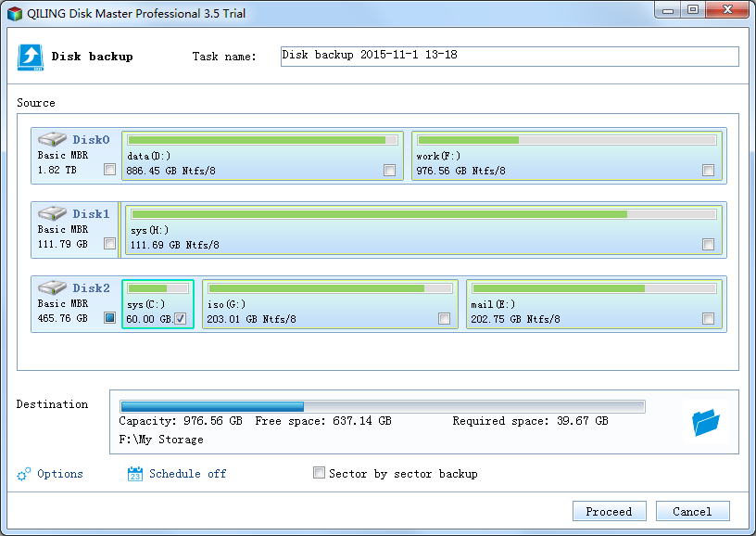Check the data(D:) partition checkbox

389,170
